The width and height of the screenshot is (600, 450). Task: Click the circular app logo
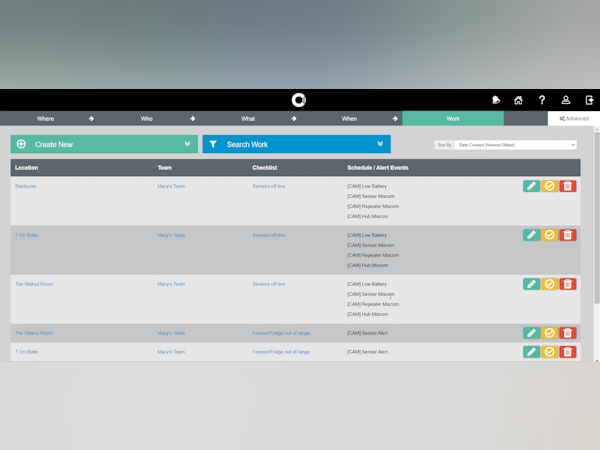[299, 100]
